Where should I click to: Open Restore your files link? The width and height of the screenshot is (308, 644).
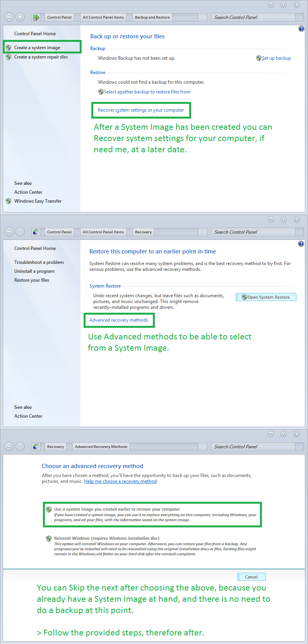click(32, 280)
